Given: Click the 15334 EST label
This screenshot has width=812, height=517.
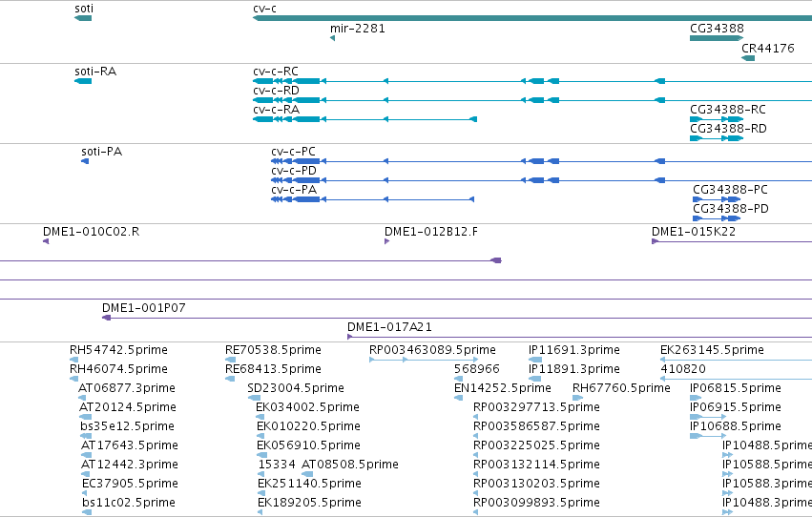Looking at the screenshot, I should (277, 465).
